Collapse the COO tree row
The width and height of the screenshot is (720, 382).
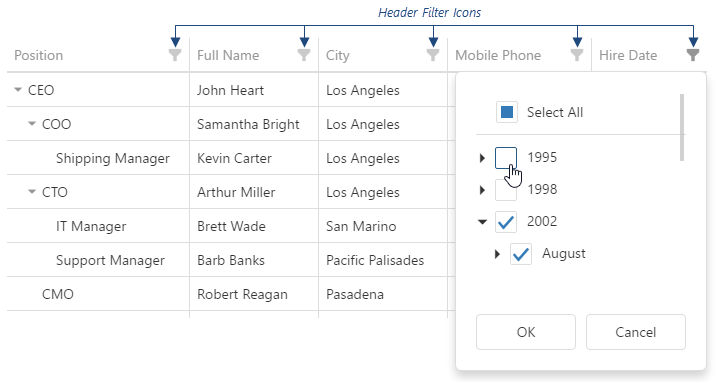[32, 124]
